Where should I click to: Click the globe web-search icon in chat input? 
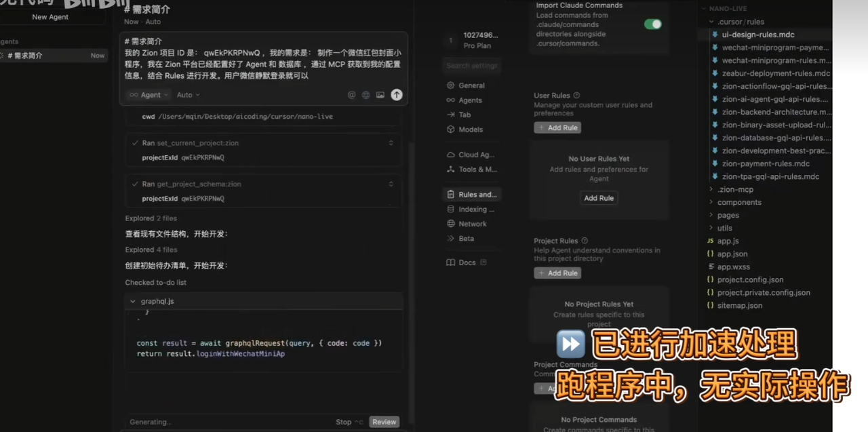pyautogui.click(x=366, y=95)
